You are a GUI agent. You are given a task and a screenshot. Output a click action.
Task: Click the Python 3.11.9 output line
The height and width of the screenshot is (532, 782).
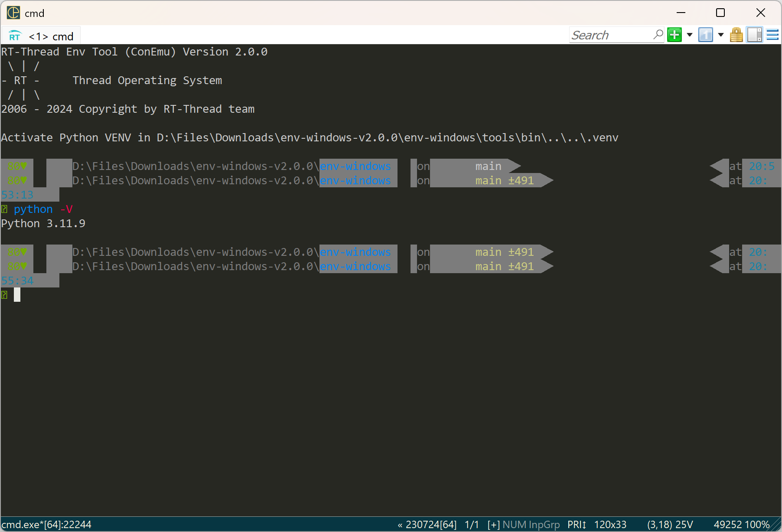[43, 223]
